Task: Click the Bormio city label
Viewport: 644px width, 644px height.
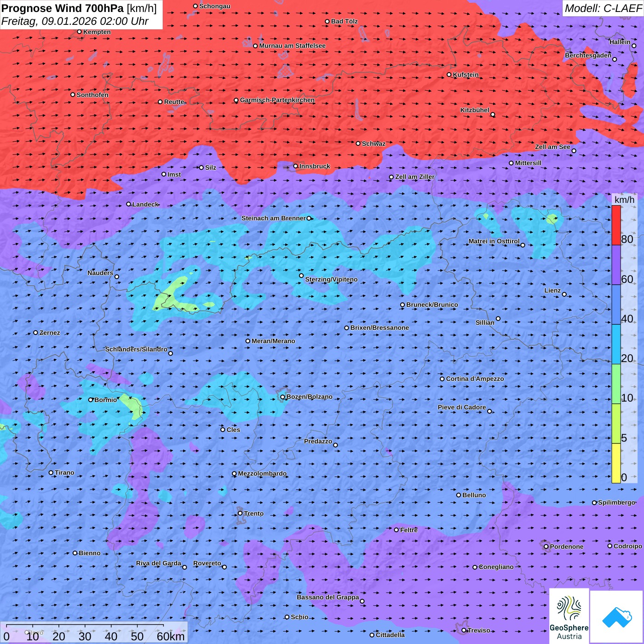Action: click(105, 400)
